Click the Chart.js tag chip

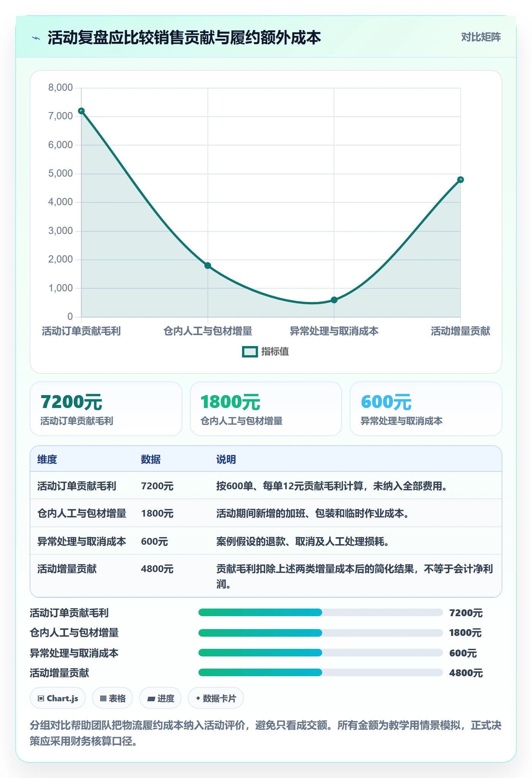[x=58, y=698]
